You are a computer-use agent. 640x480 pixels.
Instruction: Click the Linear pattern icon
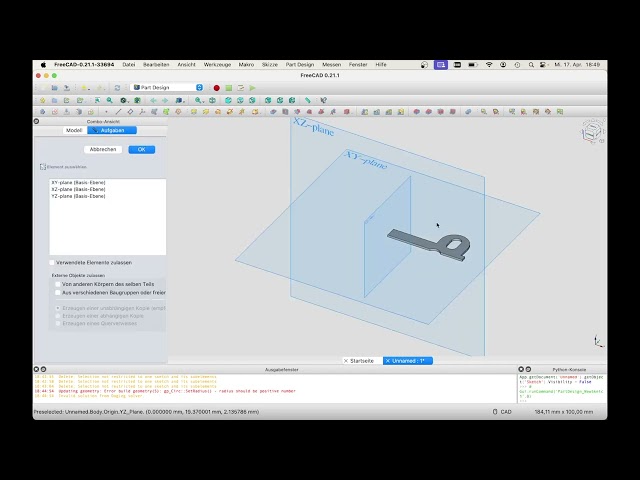[376, 111]
